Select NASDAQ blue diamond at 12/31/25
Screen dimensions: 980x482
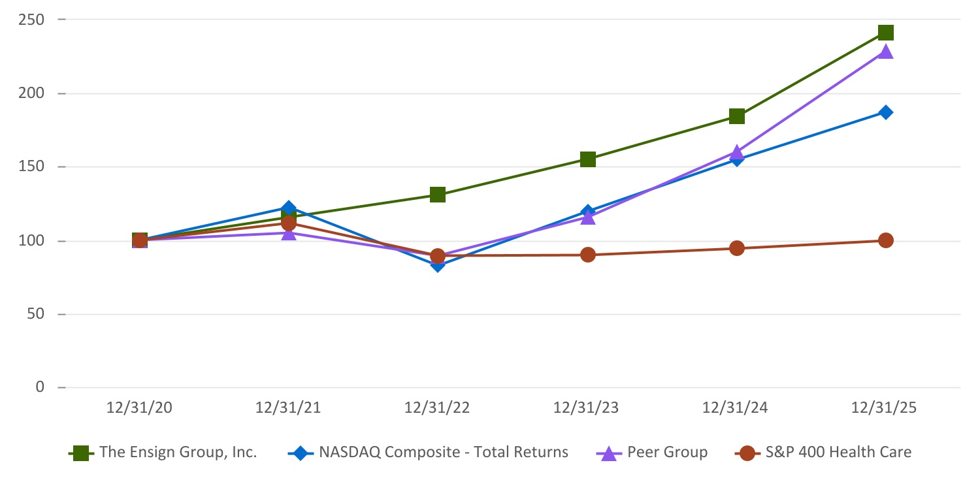[885, 112]
